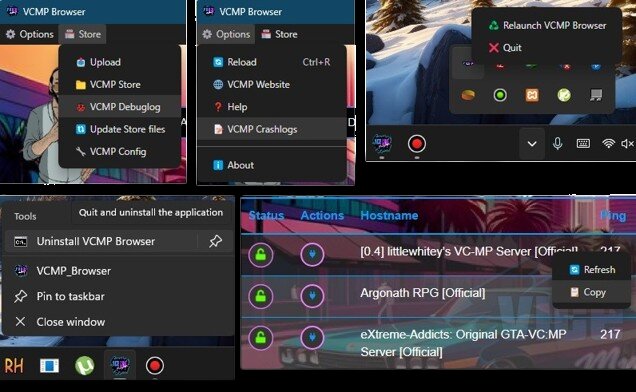Click the red record icon near the tray chevron
This screenshot has width=636, height=392.
point(417,144)
